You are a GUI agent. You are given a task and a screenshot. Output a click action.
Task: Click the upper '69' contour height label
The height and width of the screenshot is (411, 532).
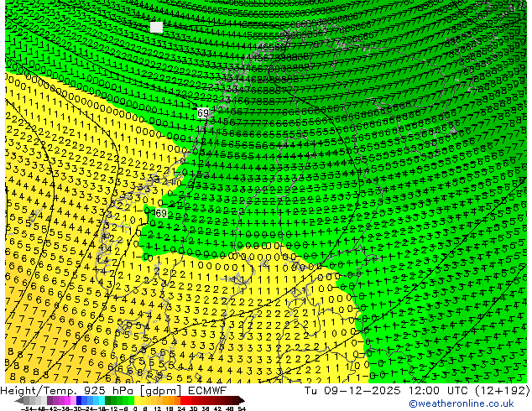pos(203,113)
